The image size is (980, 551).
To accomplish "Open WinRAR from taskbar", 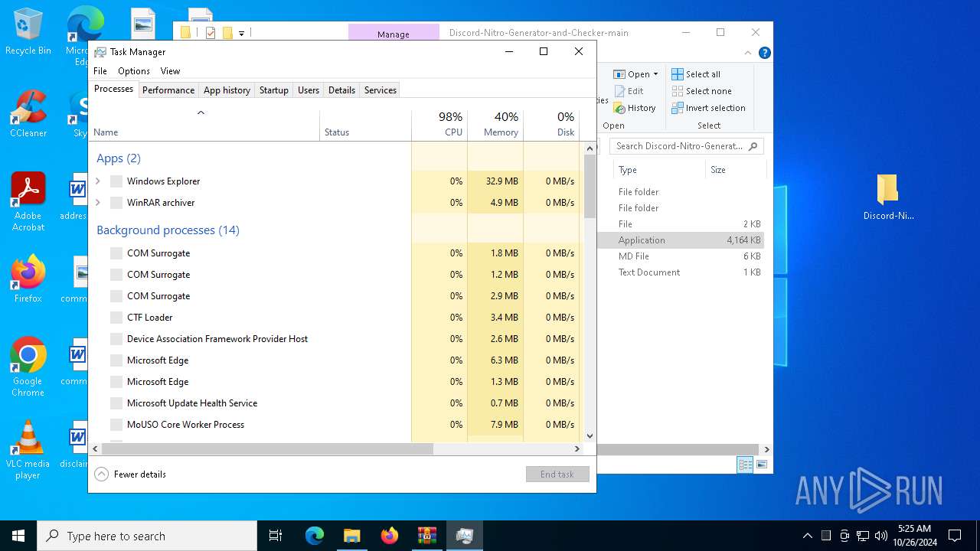I will pyautogui.click(x=426, y=536).
